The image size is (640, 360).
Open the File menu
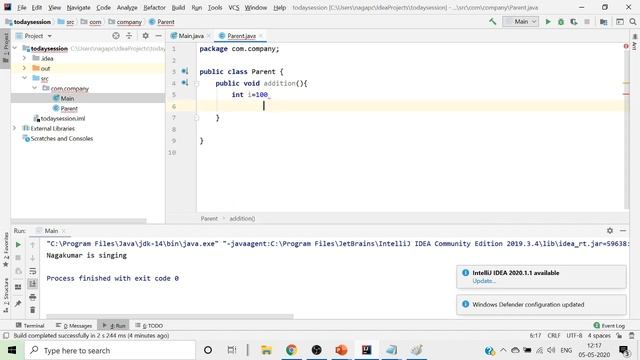[x=22, y=7]
